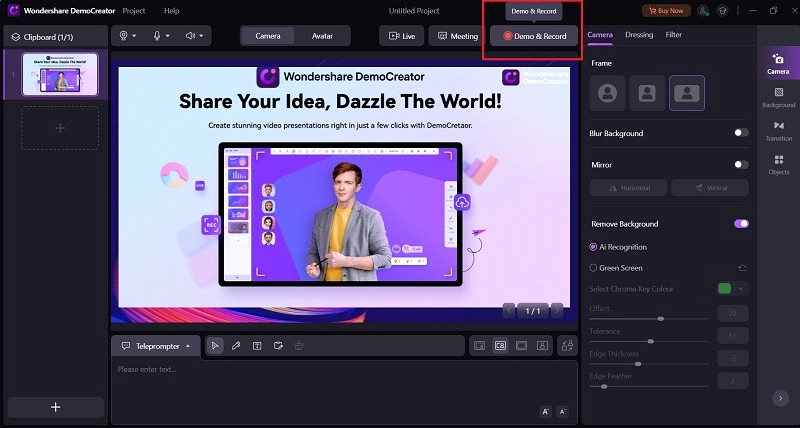Select the sticky note annotation tool
The width and height of the screenshot is (800, 428).
tap(278, 346)
